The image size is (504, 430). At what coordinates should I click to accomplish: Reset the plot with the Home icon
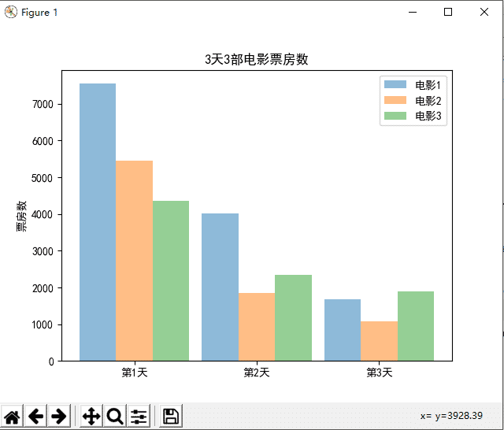13,416
